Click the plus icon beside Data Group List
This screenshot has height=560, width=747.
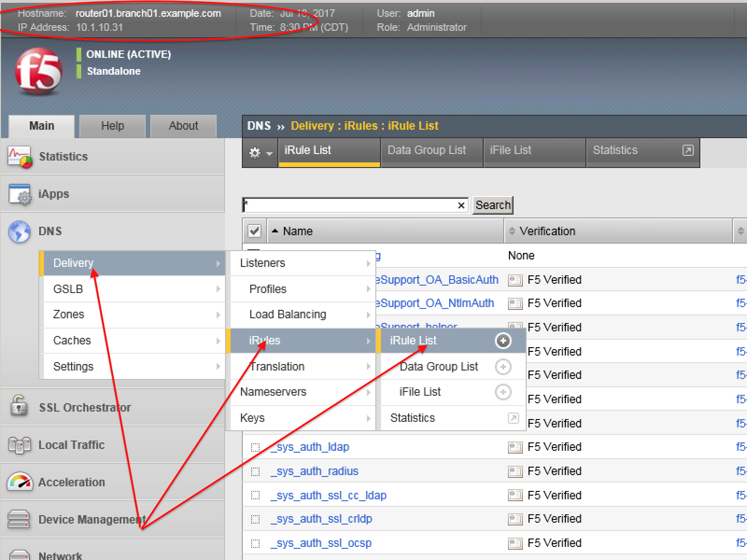503,367
